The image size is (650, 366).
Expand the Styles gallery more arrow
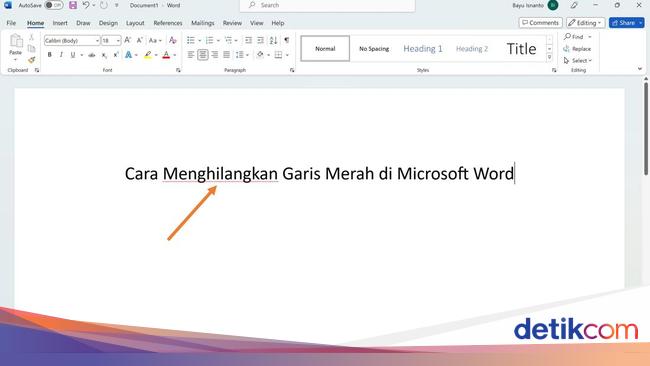550,58
